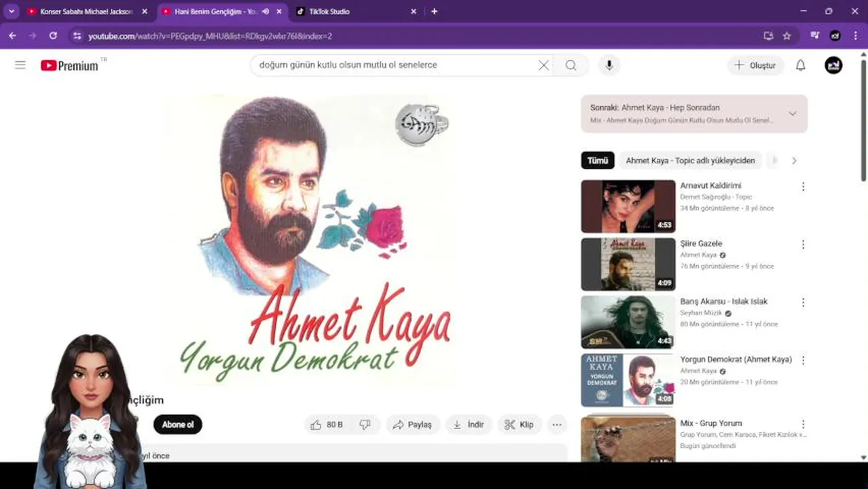The image size is (868, 489).
Task: Open the tab search dropdown arrow
Action: [12, 12]
